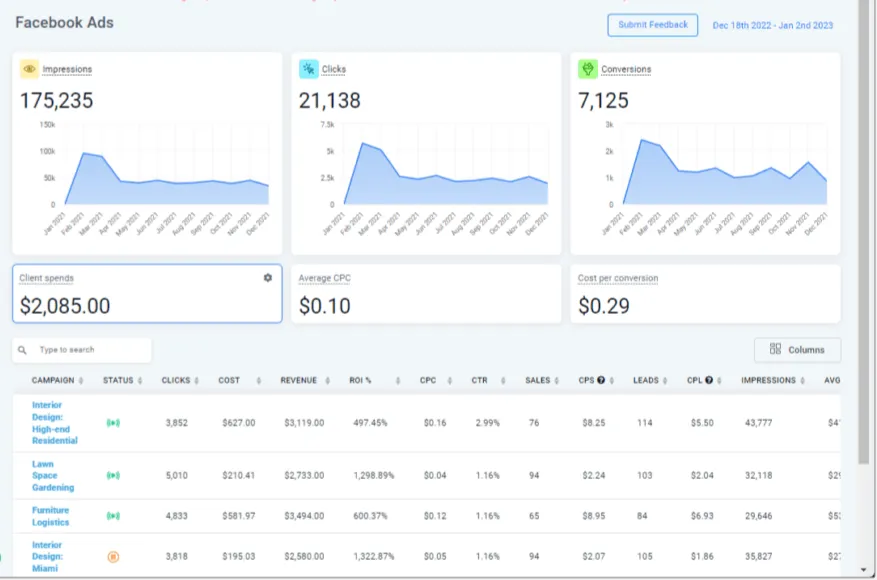
Task: Click the Columns grid icon
Action: pyautogui.click(x=775, y=349)
